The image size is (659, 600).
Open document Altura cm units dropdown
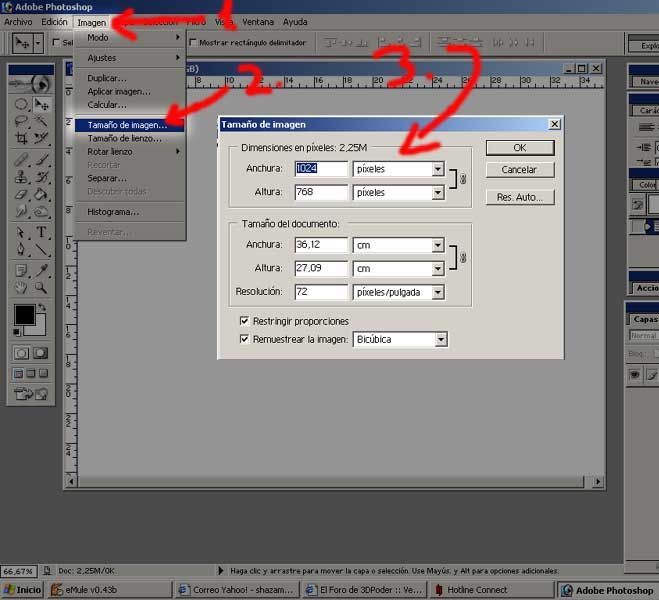point(438,268)
